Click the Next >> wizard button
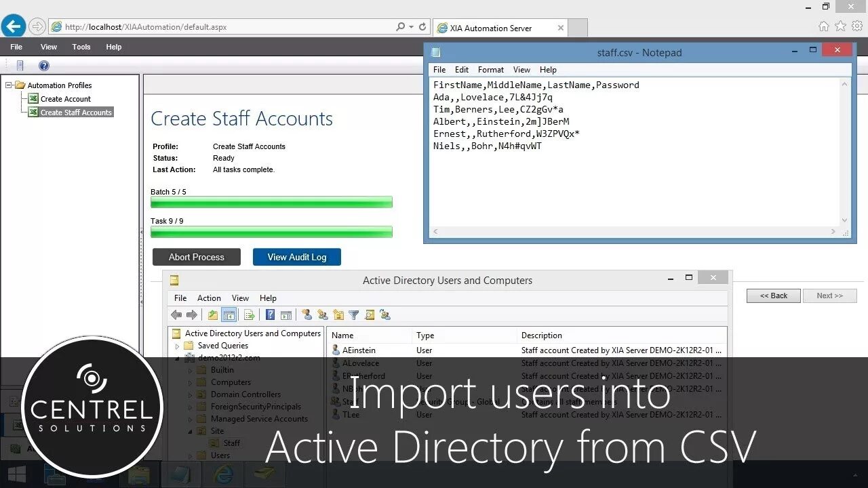Image resolution: width=868 pixels, height=488 pixels. coord(830,296)
